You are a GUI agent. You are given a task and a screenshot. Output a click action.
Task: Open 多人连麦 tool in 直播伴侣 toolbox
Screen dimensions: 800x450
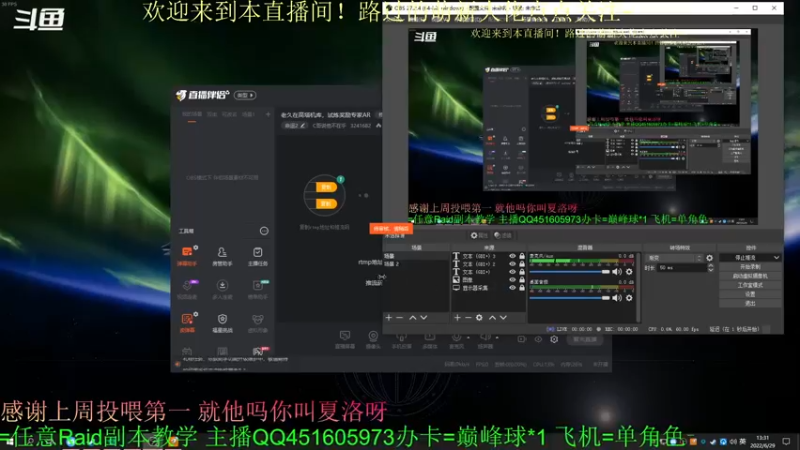pos(222,289)
